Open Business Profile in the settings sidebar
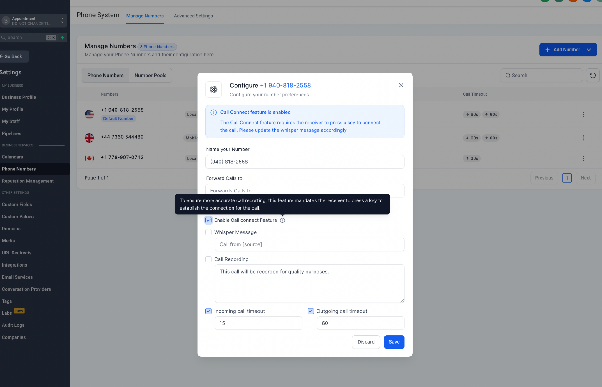 pyautogui.click(x=19, y=97)
